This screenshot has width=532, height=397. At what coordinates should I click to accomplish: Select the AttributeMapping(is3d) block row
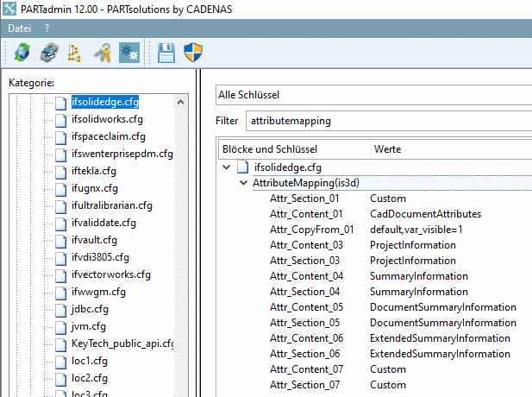[x=392, y=183]
